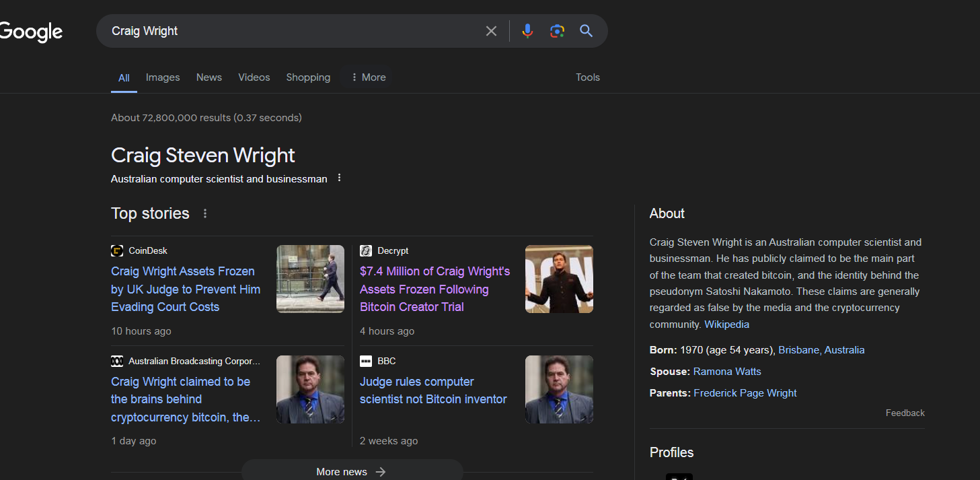The height and width of the screenshot is (480, 980).
Task: Open options menu beside Top stories heading
Action: (x=205, y=214)
